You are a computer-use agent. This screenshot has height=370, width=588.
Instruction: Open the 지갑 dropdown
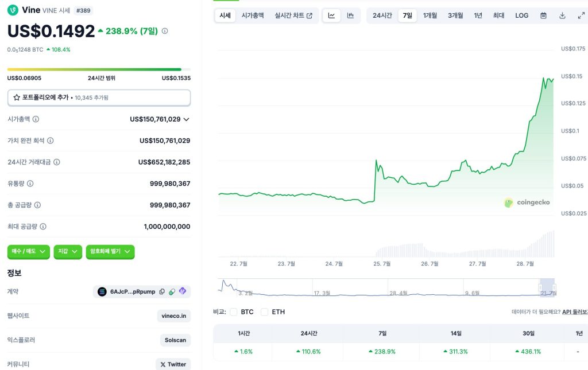[68, 251]
